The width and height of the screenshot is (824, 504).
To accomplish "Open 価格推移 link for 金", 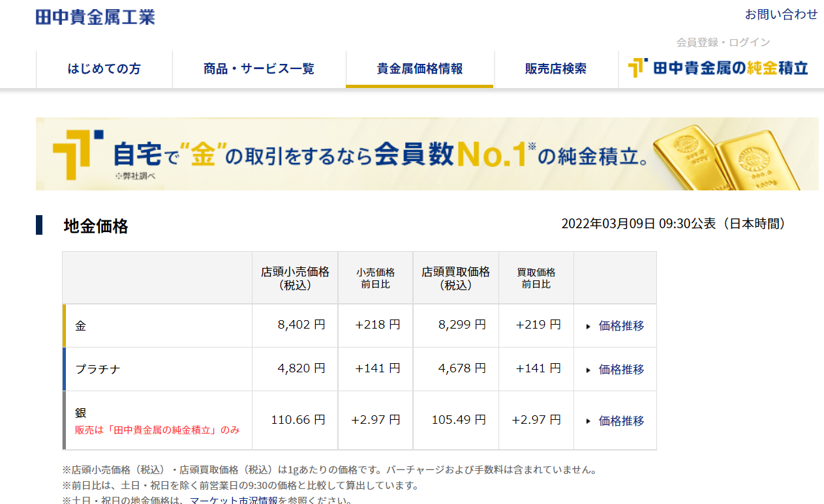I will click(621, 326).
